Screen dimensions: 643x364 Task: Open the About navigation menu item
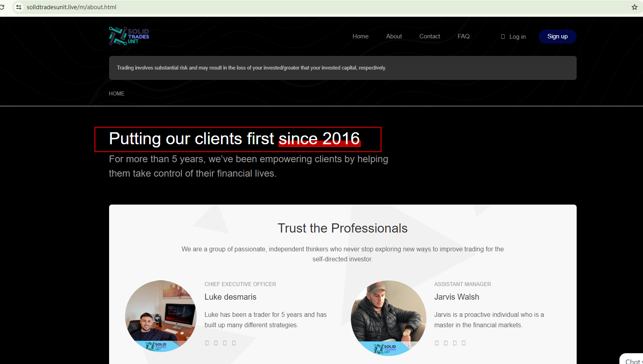394,36
